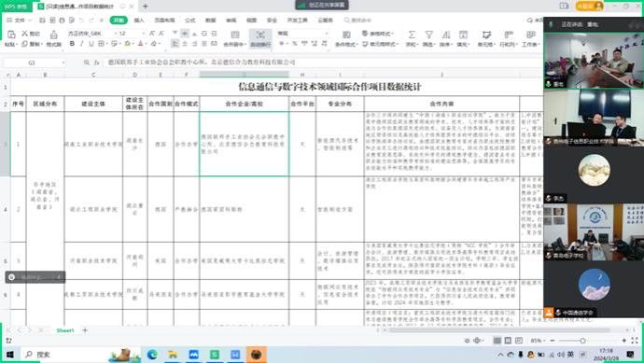Toggle top vertical alignment
Viewport: 644px width, 363px height.
[175, 34]
